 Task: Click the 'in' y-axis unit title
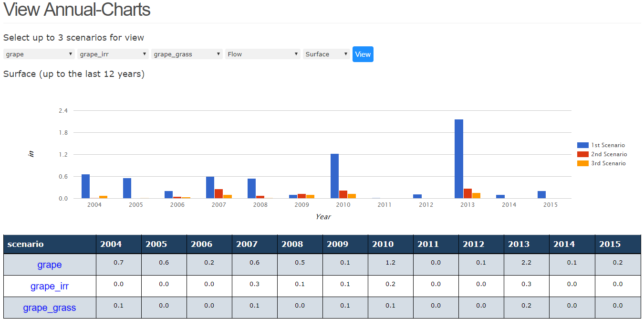click(31, 154)
